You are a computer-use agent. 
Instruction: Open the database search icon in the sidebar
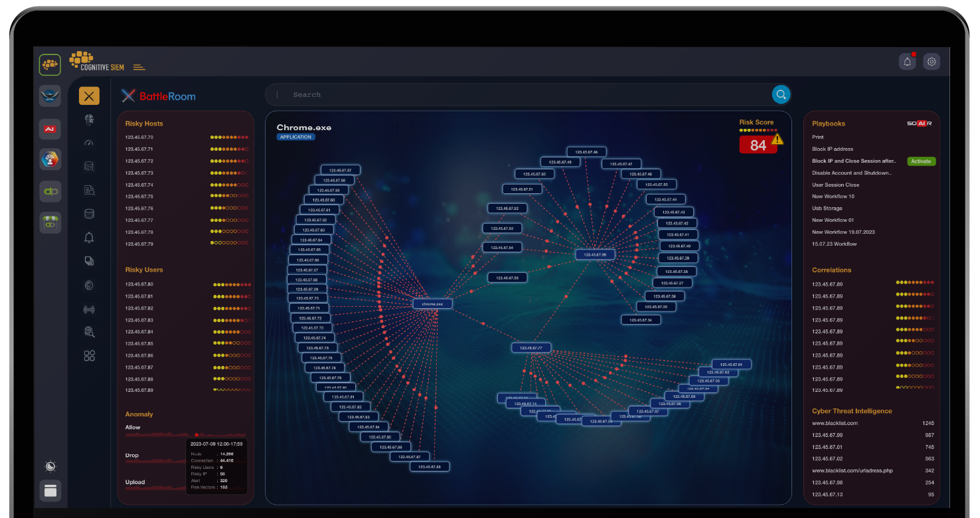[90, 166]
